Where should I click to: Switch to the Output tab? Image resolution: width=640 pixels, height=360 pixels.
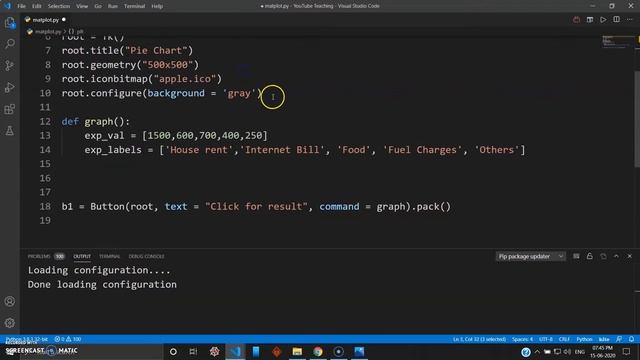[82, 256]
